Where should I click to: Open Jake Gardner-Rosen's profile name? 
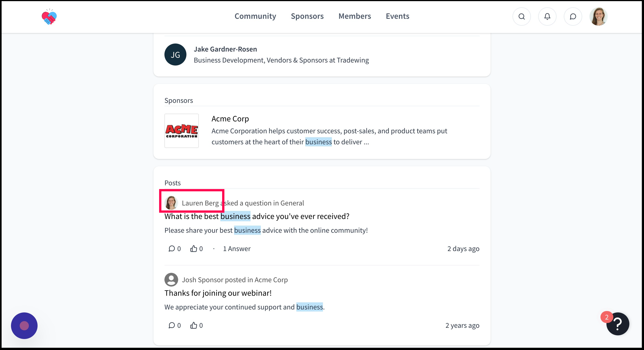(x=225, y=49)
